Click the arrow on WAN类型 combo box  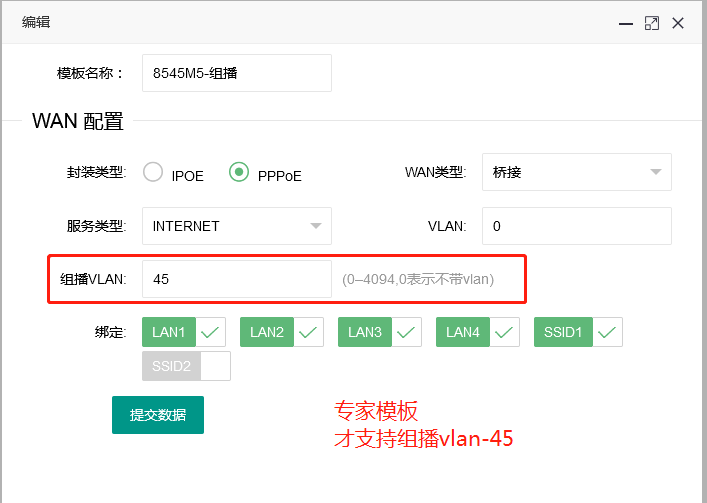click(x=655, y=172)
